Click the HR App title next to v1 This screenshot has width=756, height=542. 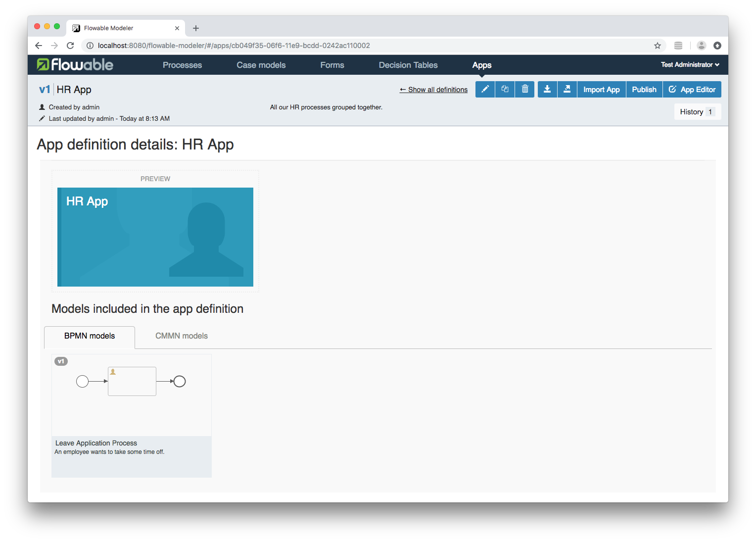click(x=74, y=90)
